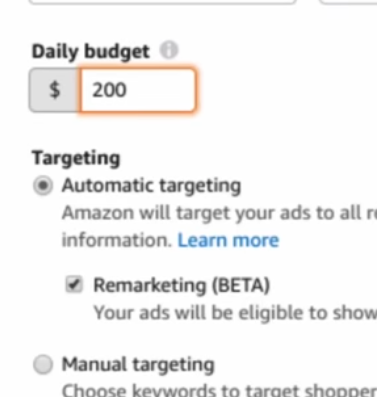Click the word 'information.' before Learn more
Image resolution: width=377 pixels, height=397 pixels.
117,240
